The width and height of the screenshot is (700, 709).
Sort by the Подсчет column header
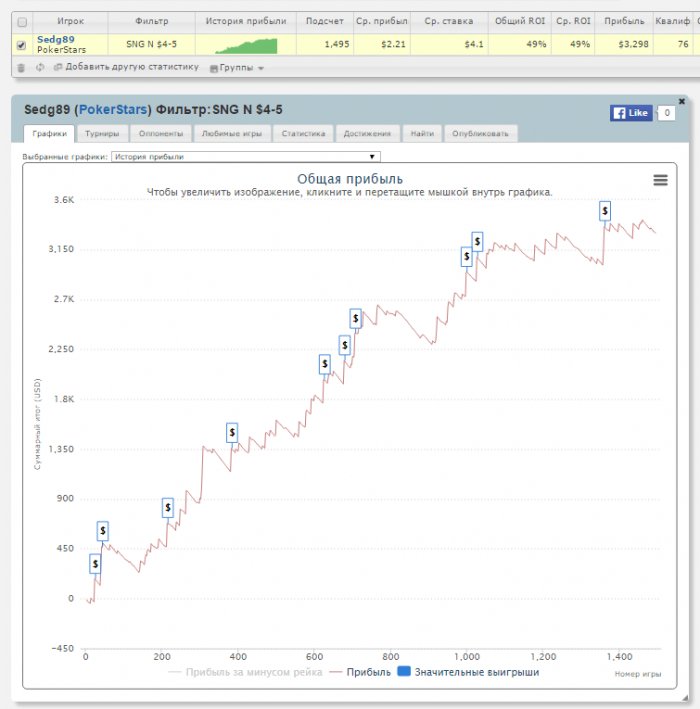pos(324,21)
